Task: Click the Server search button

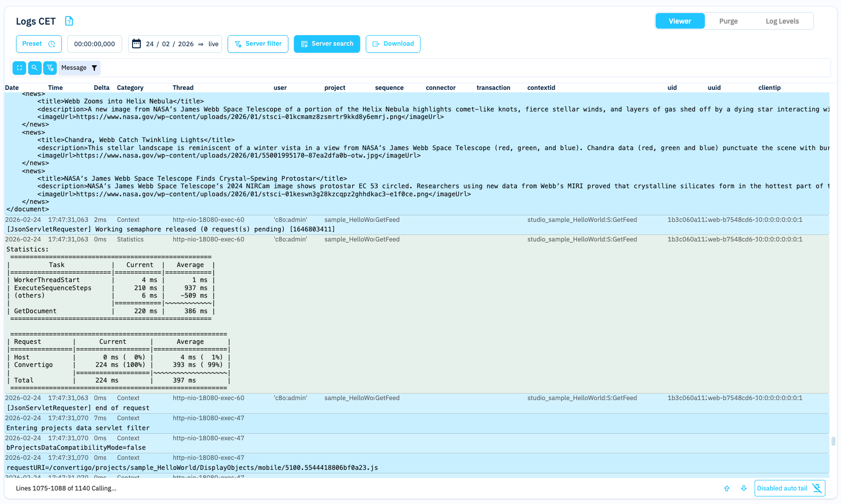Action: tap(327, 44)
